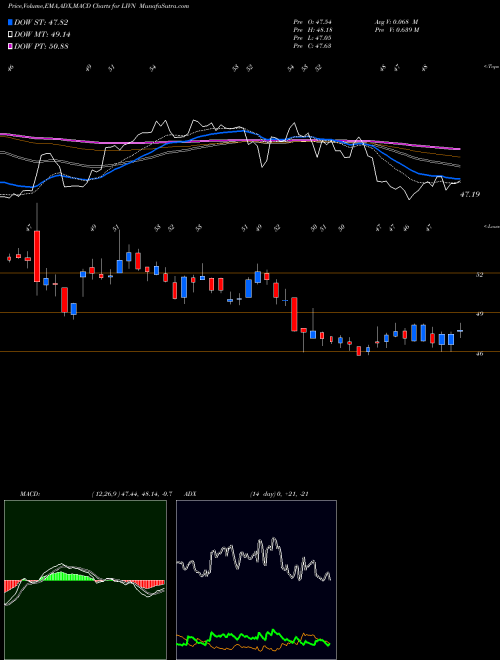Click the blue DOW ST legend swatch
Image resolution: width=500 pixels, height=660 pixels.
(x=10, y=23)
